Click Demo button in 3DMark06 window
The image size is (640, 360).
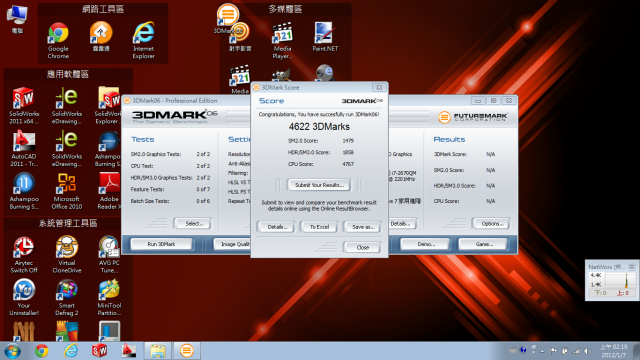[425, 244]
